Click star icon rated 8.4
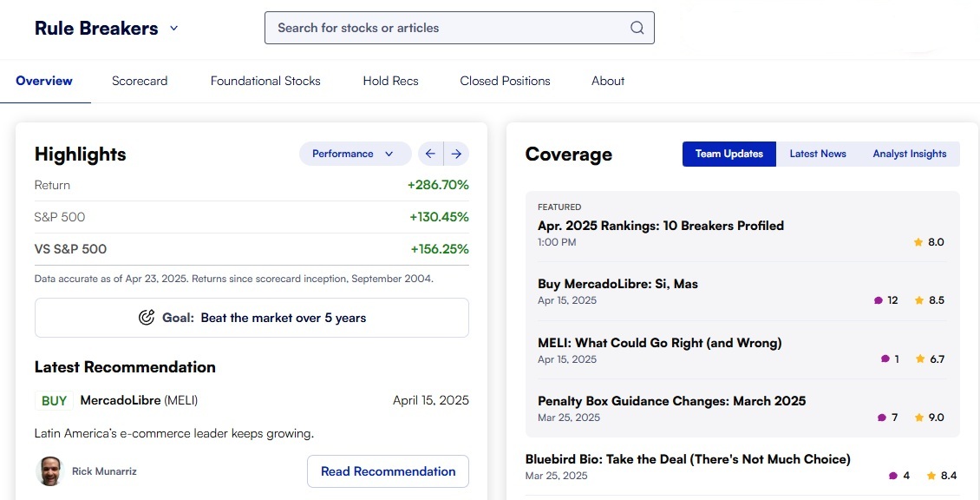The height and width of the screenshot is (500, 980). tap(931, 476)
